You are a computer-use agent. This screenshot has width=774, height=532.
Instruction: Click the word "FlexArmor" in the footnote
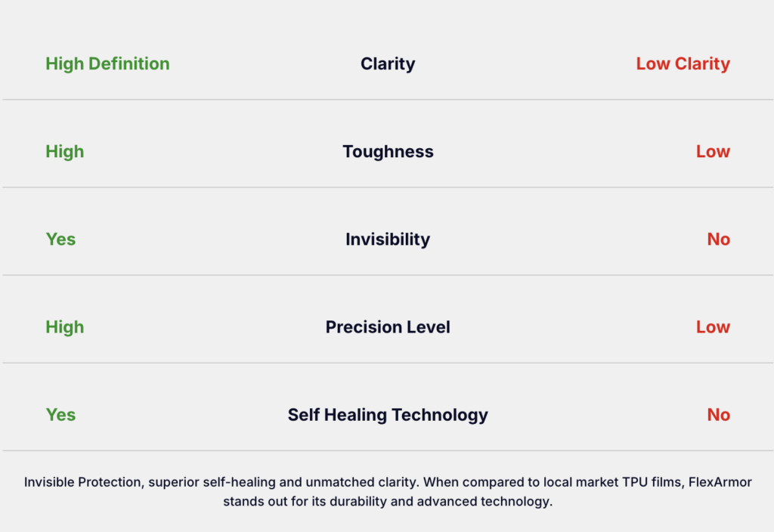720,482
